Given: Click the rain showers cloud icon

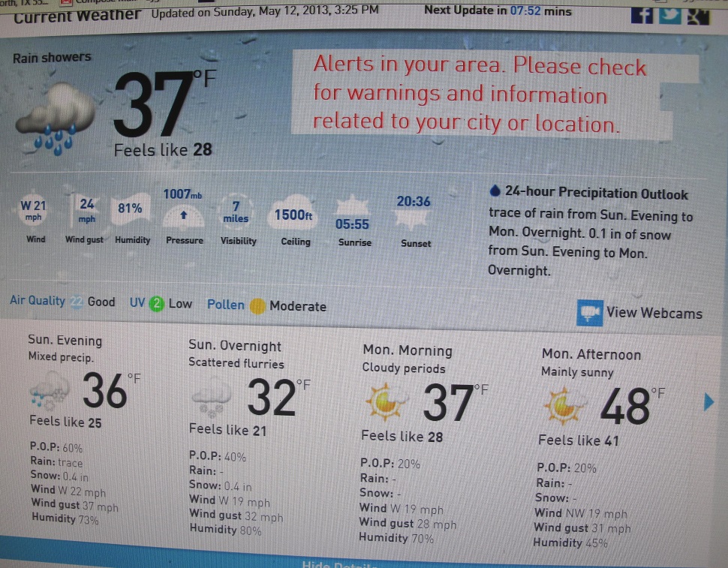Looking at the screenshot, I should pos(55,119).
